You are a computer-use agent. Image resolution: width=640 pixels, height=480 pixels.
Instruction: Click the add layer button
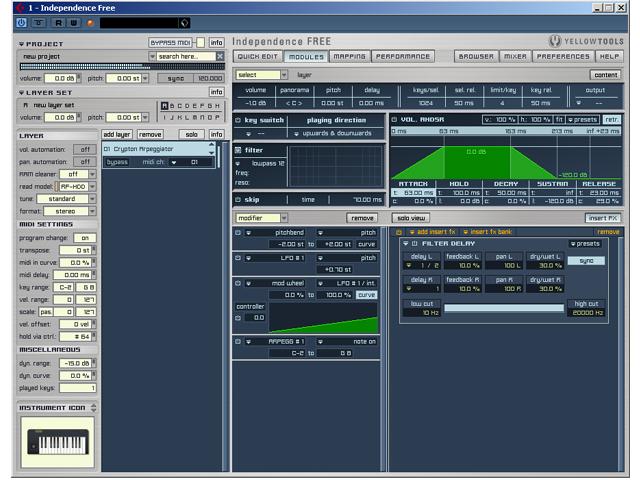(117, 134)
